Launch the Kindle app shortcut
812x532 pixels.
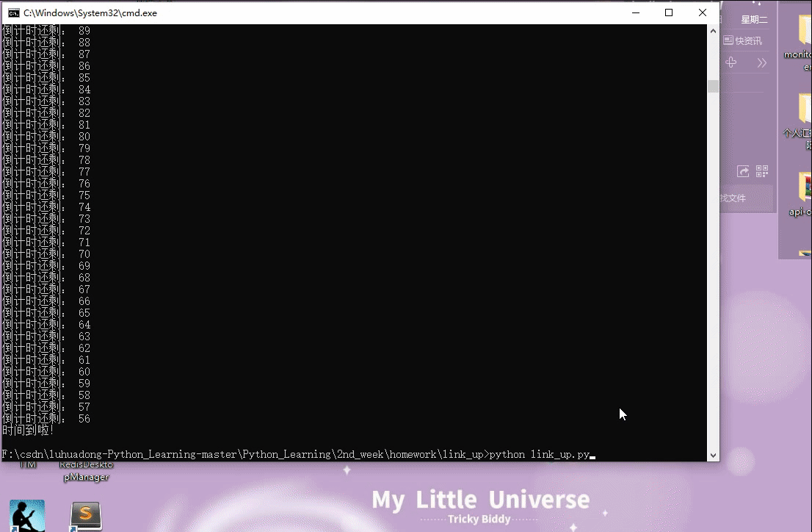pos(27,514)
